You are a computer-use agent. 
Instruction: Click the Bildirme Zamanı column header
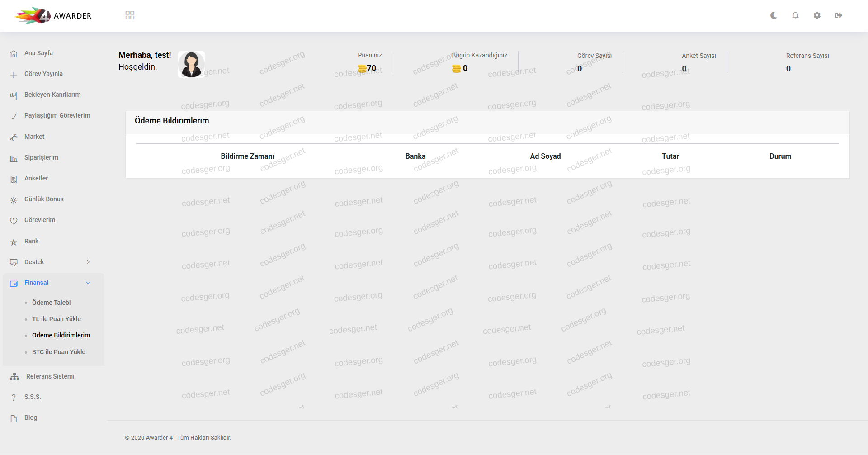(x=247, y=156)
